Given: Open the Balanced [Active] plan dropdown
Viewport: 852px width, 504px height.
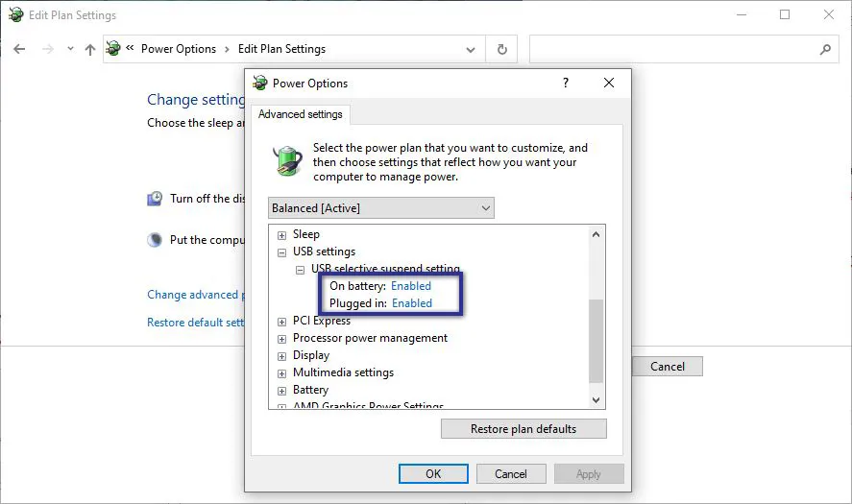Looking at the screenshot, I should 381,208.
